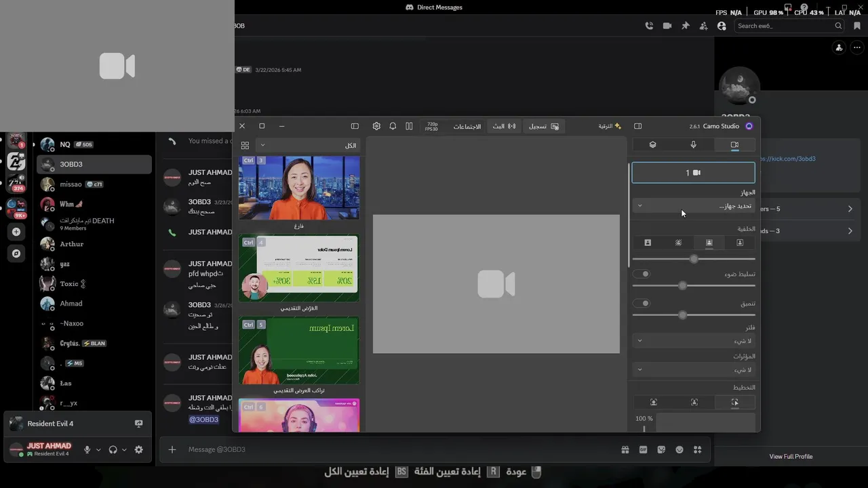
Task: Click the تسجيل record button
Action: pos(544,126)
